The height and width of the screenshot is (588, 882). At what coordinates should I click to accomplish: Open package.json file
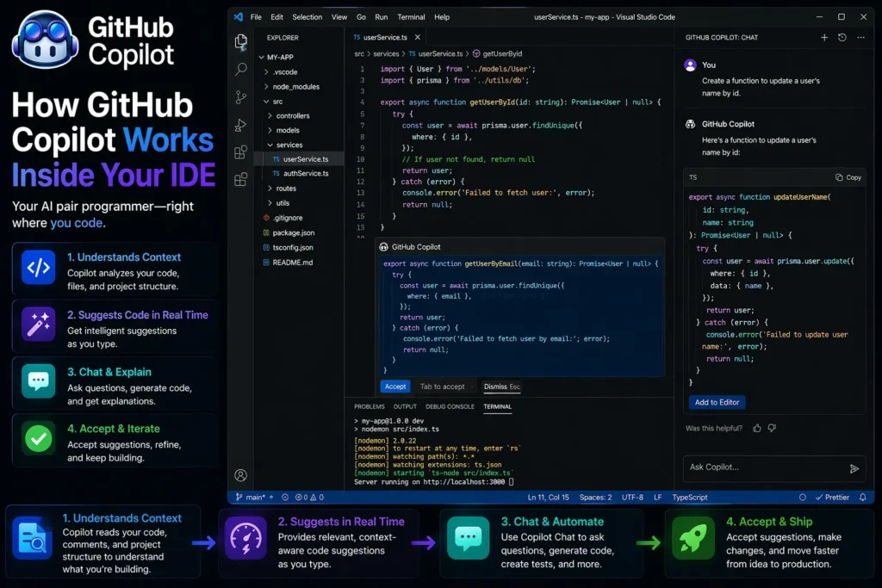[x=289, y=232]
